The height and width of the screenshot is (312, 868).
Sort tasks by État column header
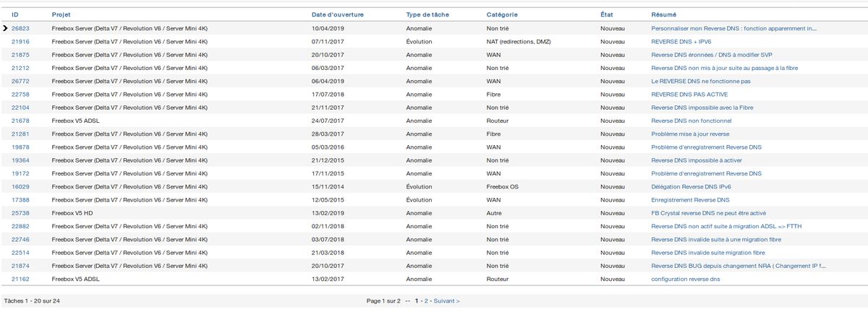point(607,14)
